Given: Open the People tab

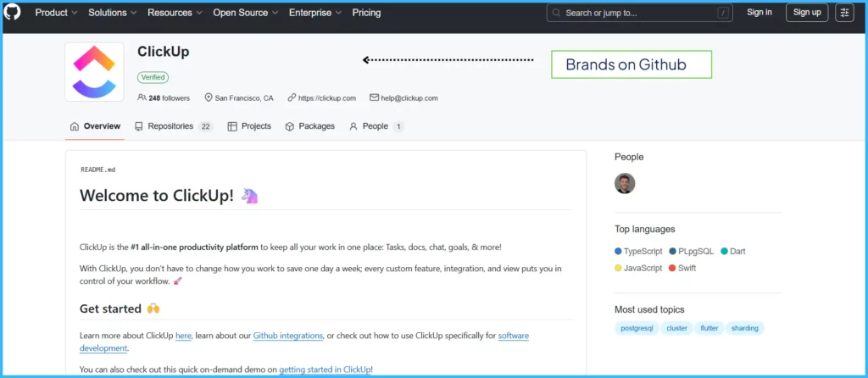Looking at the screenshot, I should point(376,126).
